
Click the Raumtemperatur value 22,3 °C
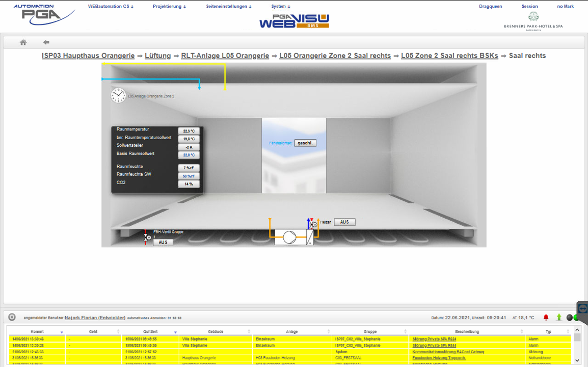click(189, 131)
